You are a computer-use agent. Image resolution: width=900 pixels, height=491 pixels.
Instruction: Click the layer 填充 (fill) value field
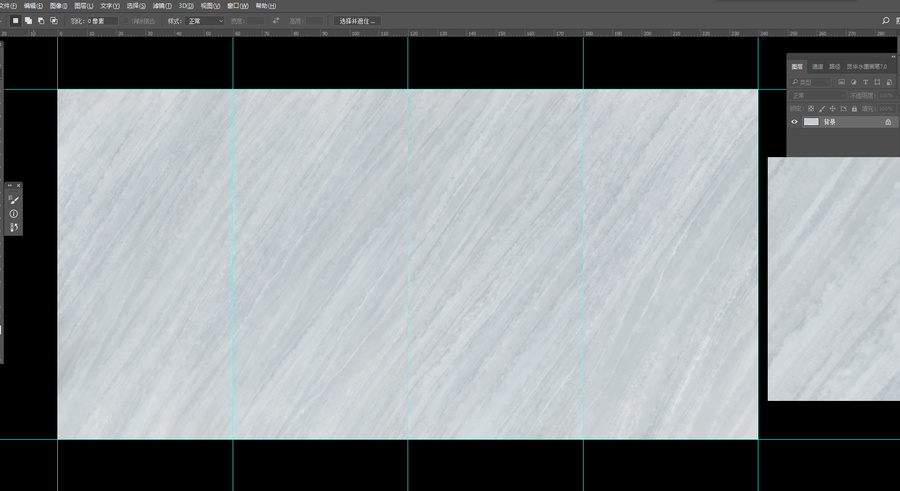tap(886, 109)
